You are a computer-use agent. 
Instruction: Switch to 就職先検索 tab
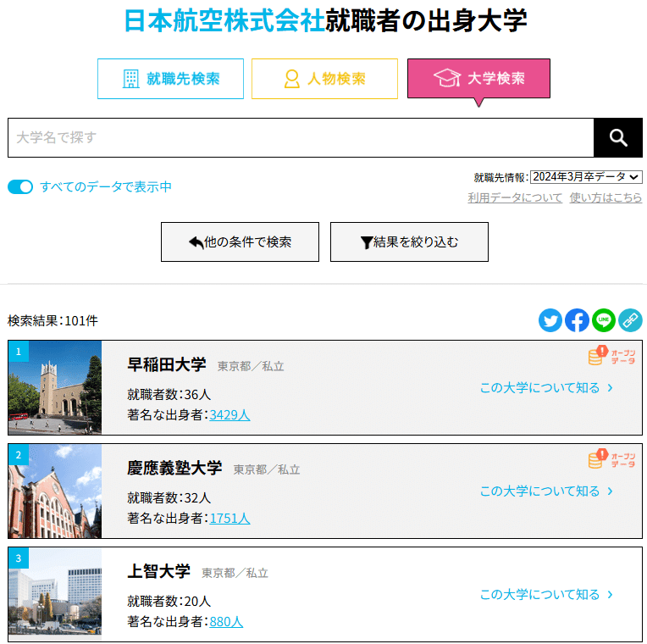170,79
